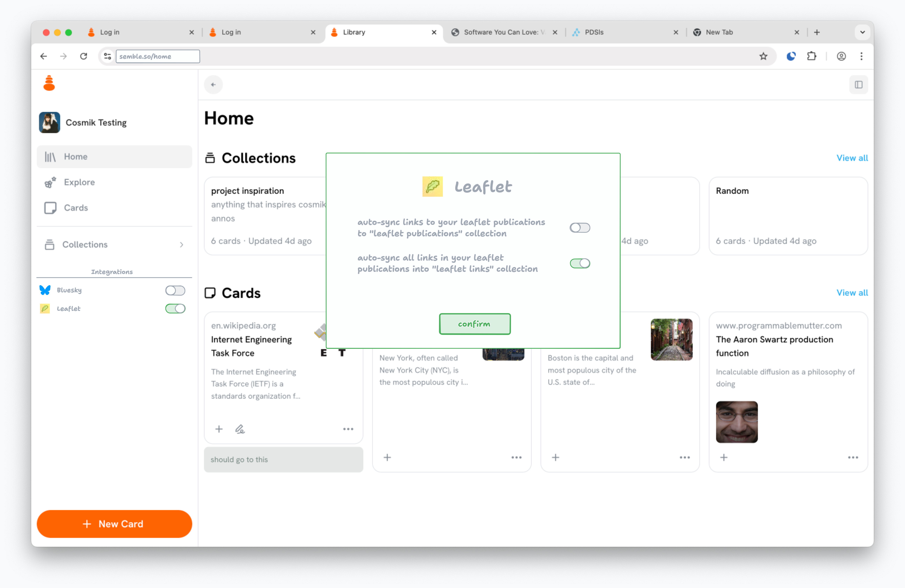Open more options on Boston card

coord(684,457)
